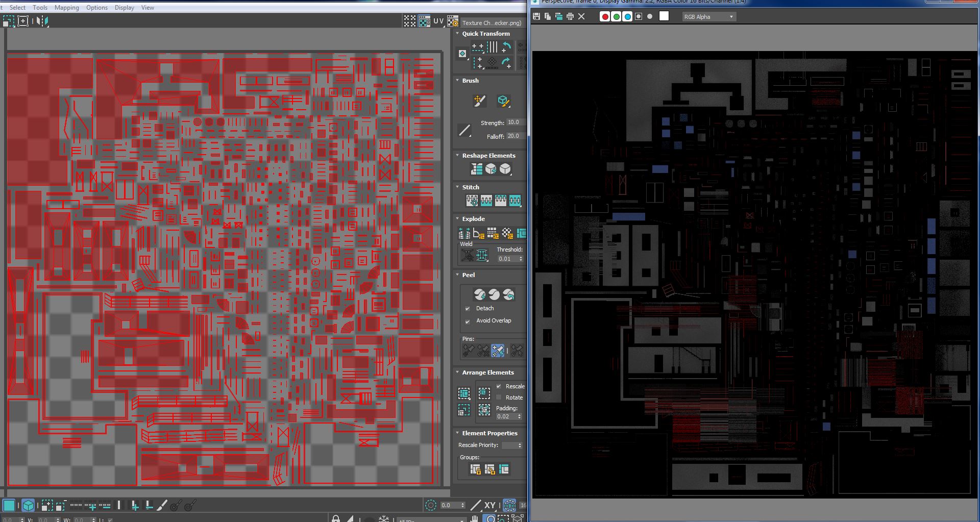Open the Tools menu
The height and width of the screenshot is (522, 980).
pos(40,8)
